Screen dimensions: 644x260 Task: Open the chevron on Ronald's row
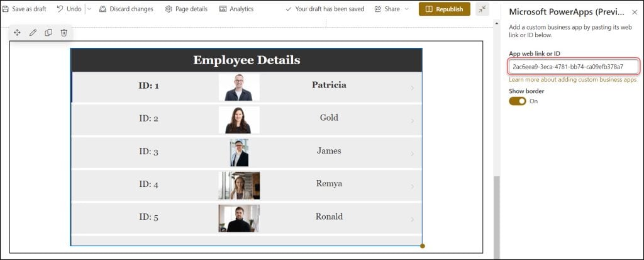coord(412,220)
